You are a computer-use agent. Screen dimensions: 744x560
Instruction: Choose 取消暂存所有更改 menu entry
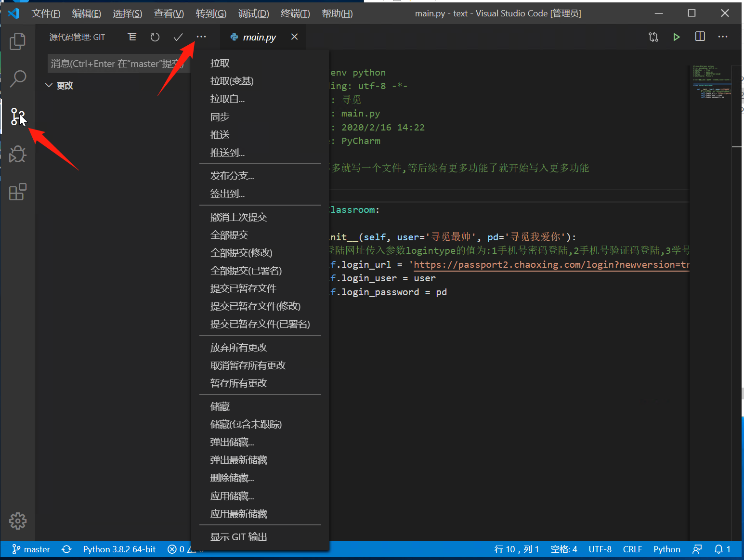pos(260,365)
